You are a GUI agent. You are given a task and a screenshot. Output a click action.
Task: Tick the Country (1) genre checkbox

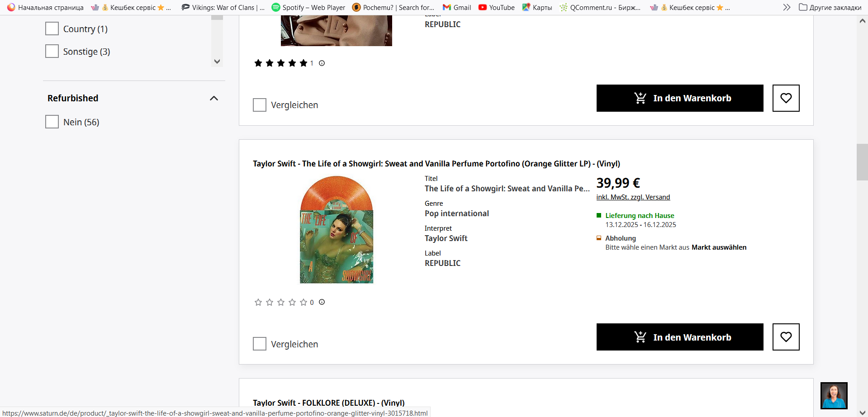[52, 28]
